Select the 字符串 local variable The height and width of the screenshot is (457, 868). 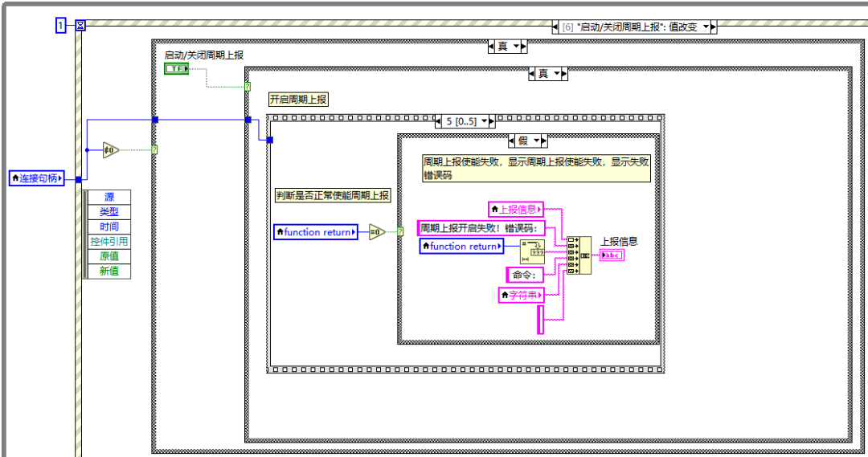[521, 295]
